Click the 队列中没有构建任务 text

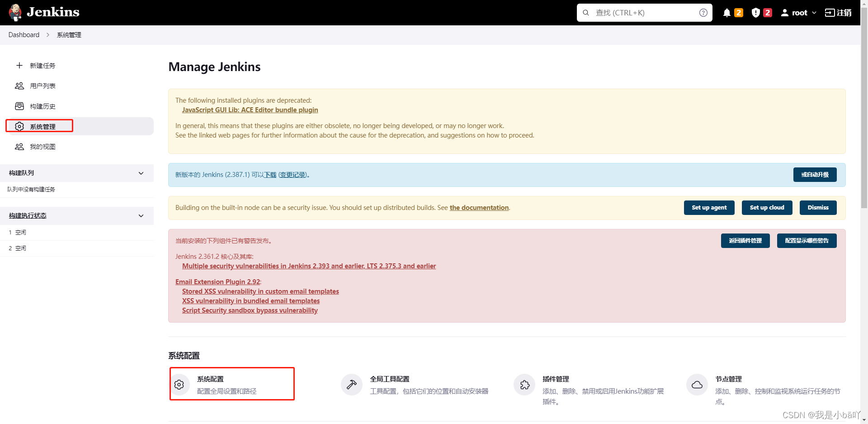[x=31, y=190]
